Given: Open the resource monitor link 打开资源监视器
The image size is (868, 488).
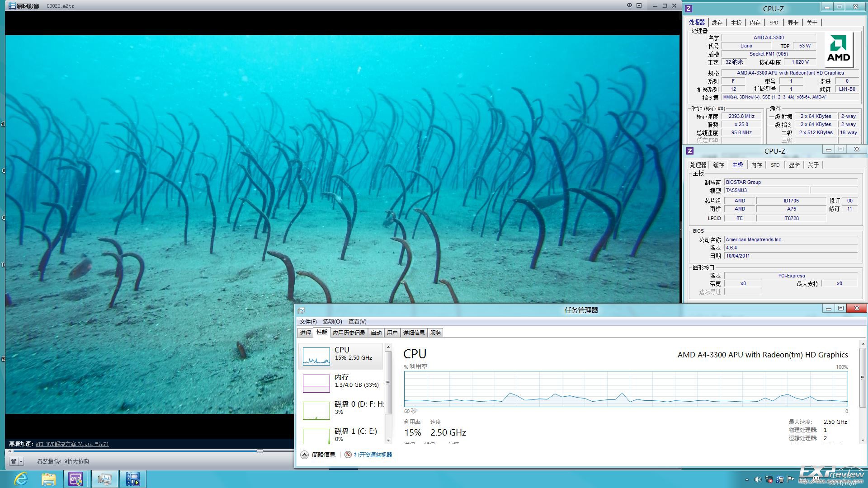Looking at the screenshot, I should point(373,455).
